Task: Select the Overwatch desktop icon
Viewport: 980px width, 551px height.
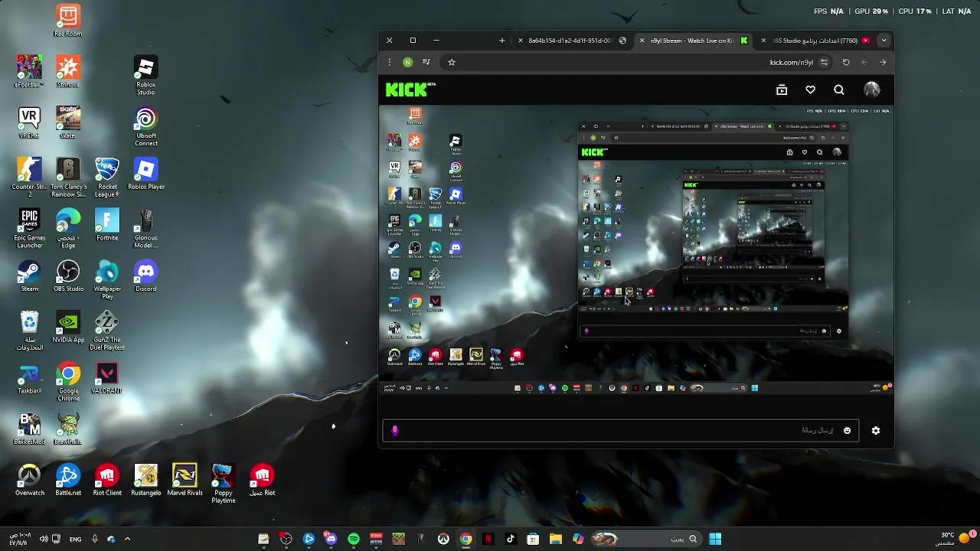Action: pyautogui.click(x=29, y=481)
